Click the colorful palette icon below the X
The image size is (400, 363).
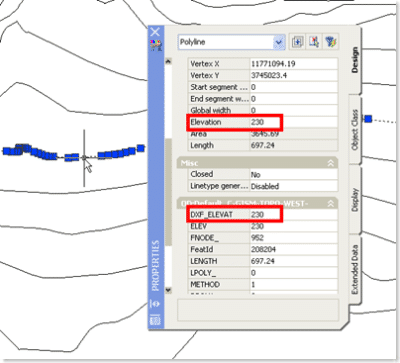point(156,45)
